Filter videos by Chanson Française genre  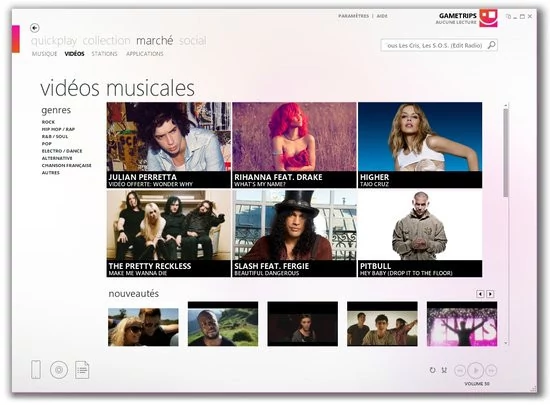coord(67,166)
